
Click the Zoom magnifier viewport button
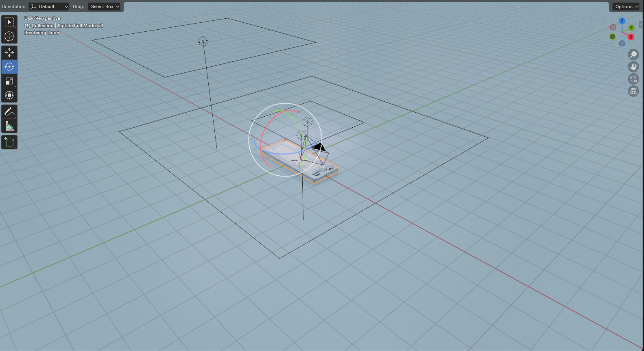[x=633, y=55]
